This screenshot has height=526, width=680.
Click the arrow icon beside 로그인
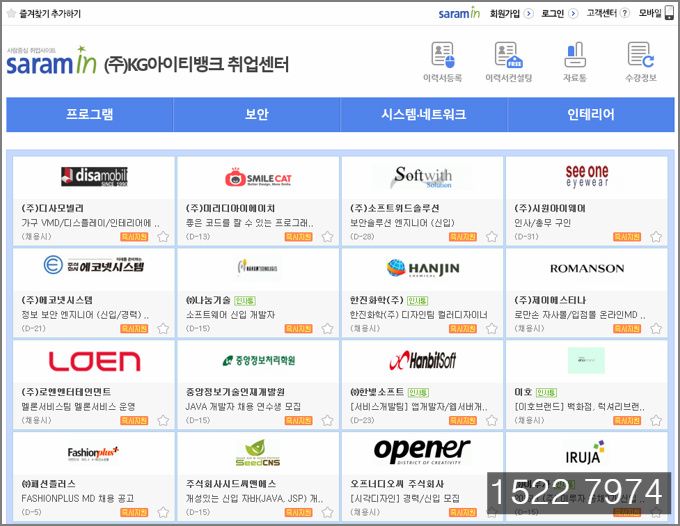[573, 13]
